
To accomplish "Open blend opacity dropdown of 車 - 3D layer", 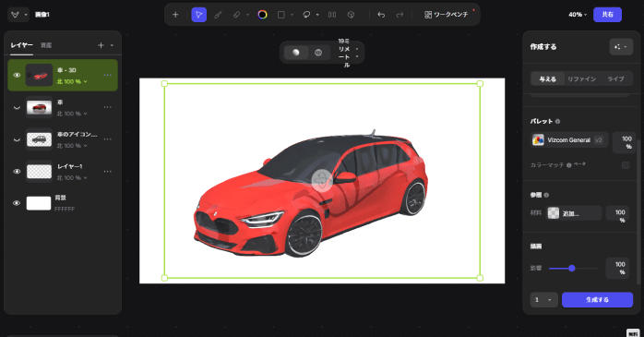I will (72, 82).
